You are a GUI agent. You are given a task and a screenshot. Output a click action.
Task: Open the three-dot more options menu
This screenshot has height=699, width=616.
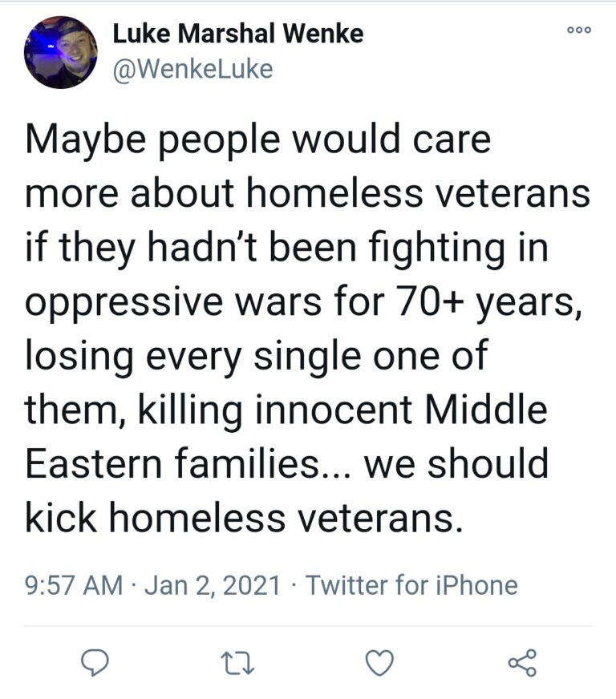tap(578, 30)
